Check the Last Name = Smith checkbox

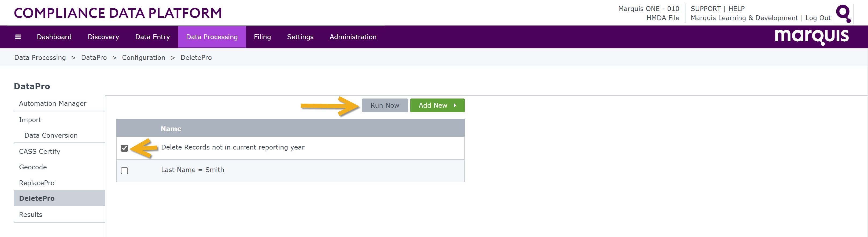point(124,171)
